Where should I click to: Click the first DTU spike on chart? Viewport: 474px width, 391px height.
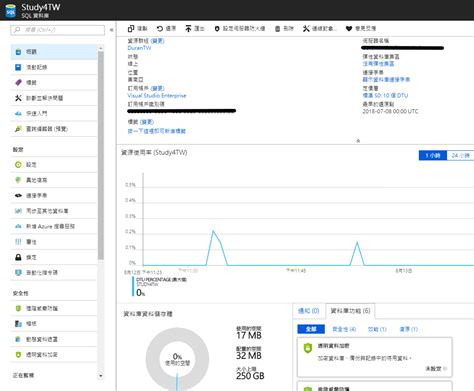tap(213, 231)
